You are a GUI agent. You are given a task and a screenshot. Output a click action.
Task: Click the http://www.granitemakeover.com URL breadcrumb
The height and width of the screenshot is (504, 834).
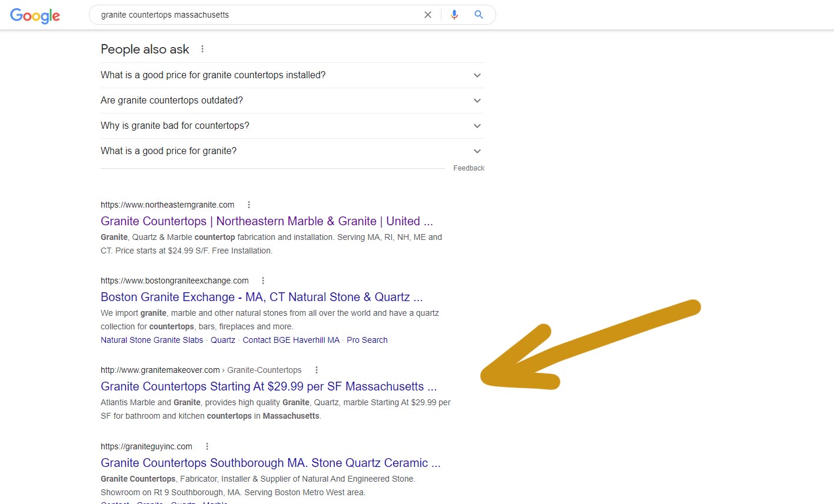click(201, 370)
